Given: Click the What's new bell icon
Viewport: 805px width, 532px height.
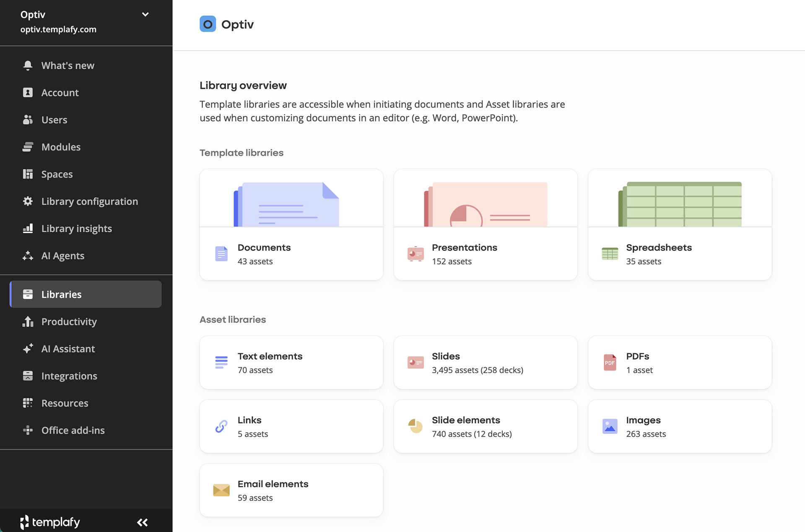Looking at the screenshot, I should pyautogui.click(x=28, y=65).
